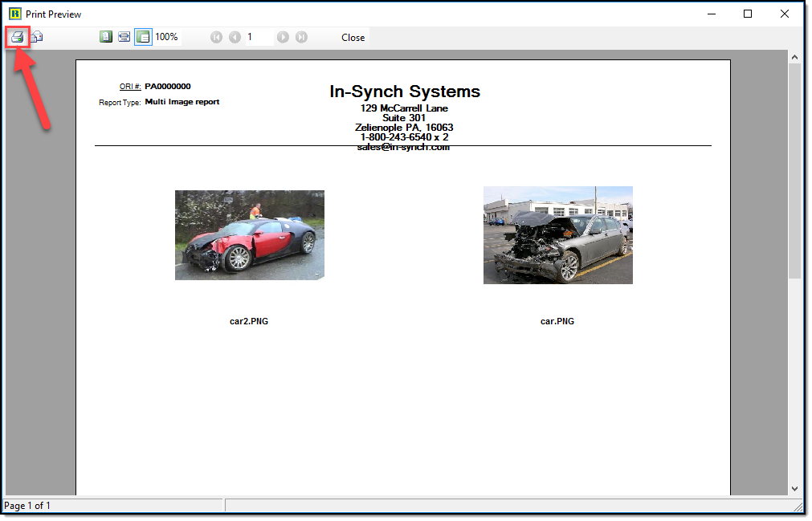
Task: Click the car.PNG gray car image
Action: tap(557, 234)
